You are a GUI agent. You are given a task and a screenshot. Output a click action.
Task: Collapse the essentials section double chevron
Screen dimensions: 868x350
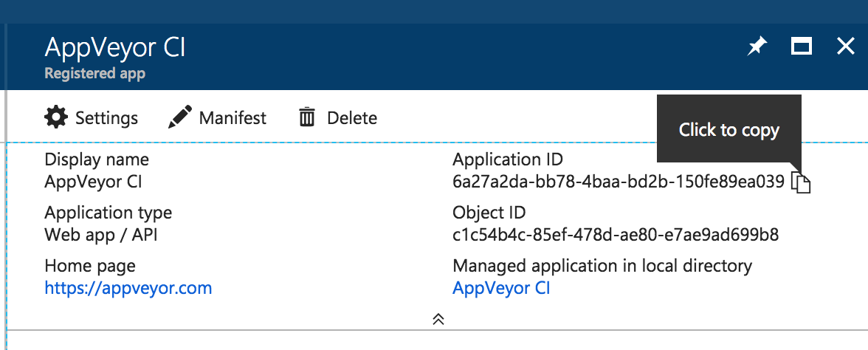point(438,319)
